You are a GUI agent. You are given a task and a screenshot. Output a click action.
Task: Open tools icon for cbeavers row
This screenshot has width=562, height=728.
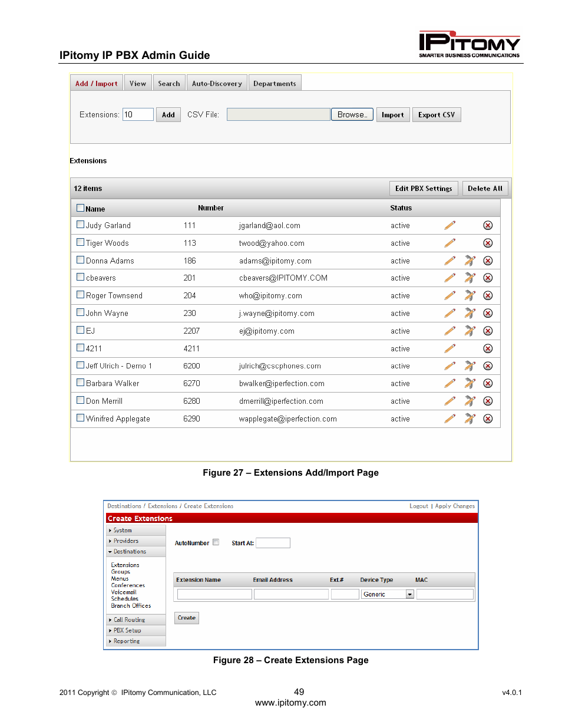click(x=470, y=278)
